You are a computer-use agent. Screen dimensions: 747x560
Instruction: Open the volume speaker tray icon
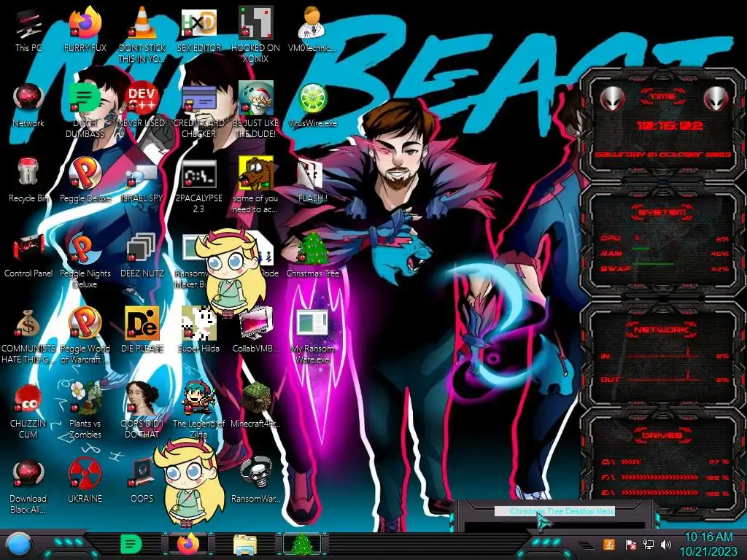pyautogui.click(x=666, y=544)
